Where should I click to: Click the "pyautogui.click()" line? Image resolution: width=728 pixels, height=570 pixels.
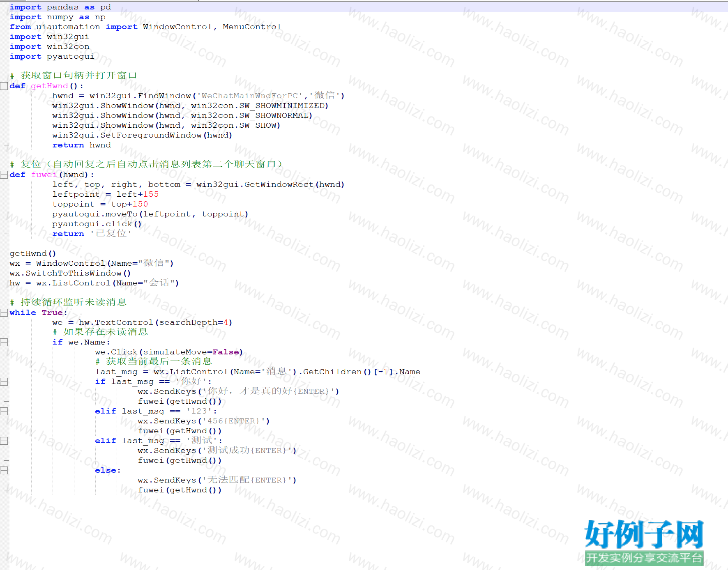pos(97,224)
